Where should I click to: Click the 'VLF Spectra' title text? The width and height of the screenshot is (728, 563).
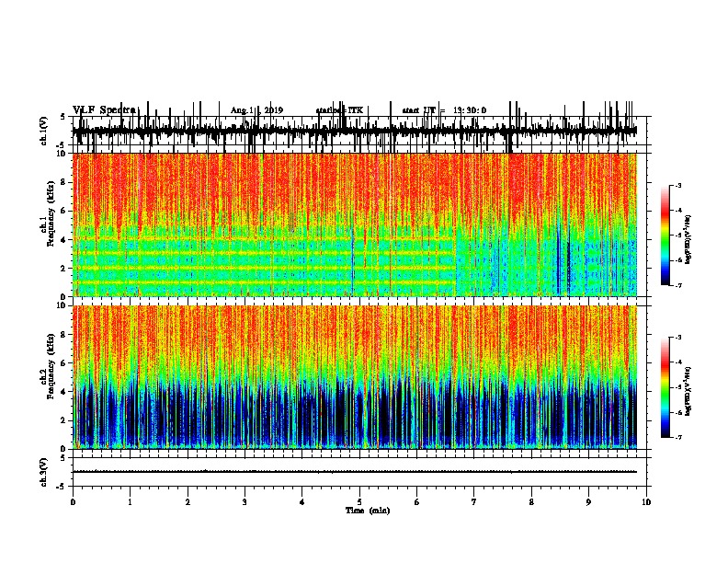104,110
